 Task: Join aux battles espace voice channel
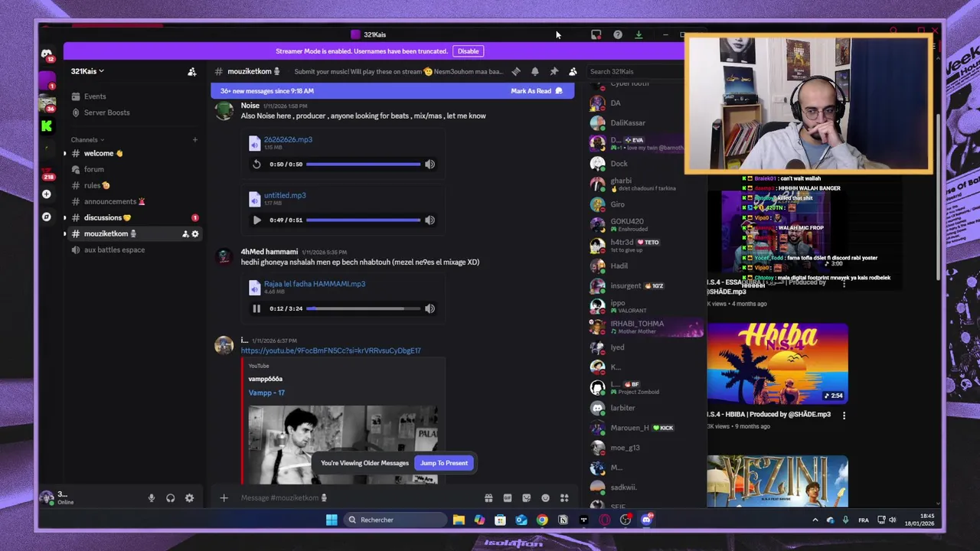pos(134,250)
